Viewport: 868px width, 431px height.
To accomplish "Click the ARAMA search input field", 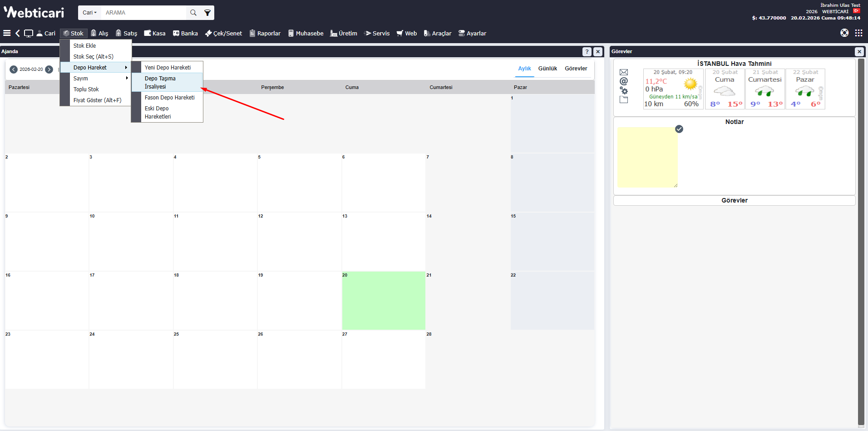I will tap(143, 13).
